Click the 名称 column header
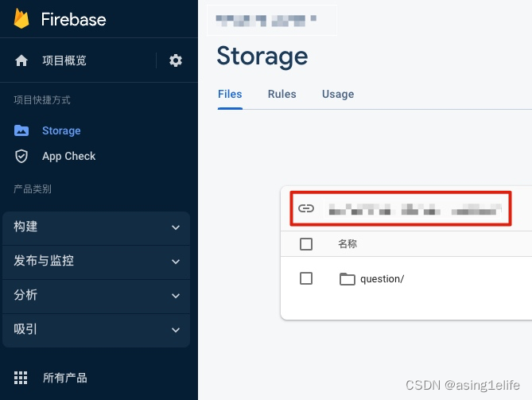Viewport: 532px width, 400px height. [347, 244]
